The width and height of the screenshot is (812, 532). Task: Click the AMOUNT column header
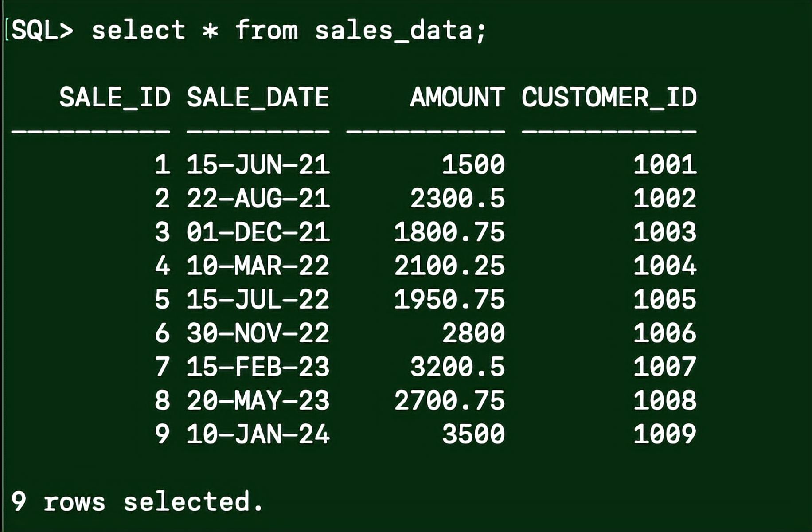[457, 97]
